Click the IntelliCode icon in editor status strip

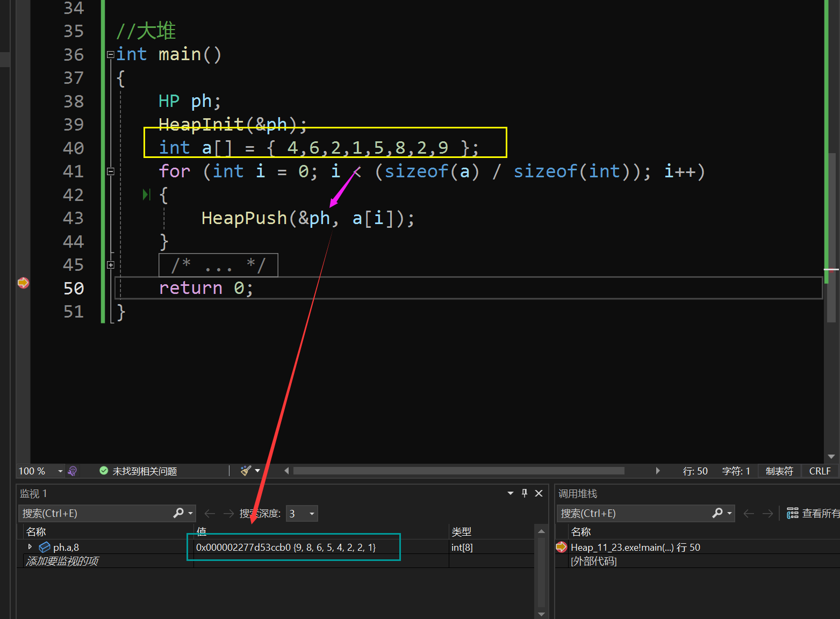click(73, 471)
